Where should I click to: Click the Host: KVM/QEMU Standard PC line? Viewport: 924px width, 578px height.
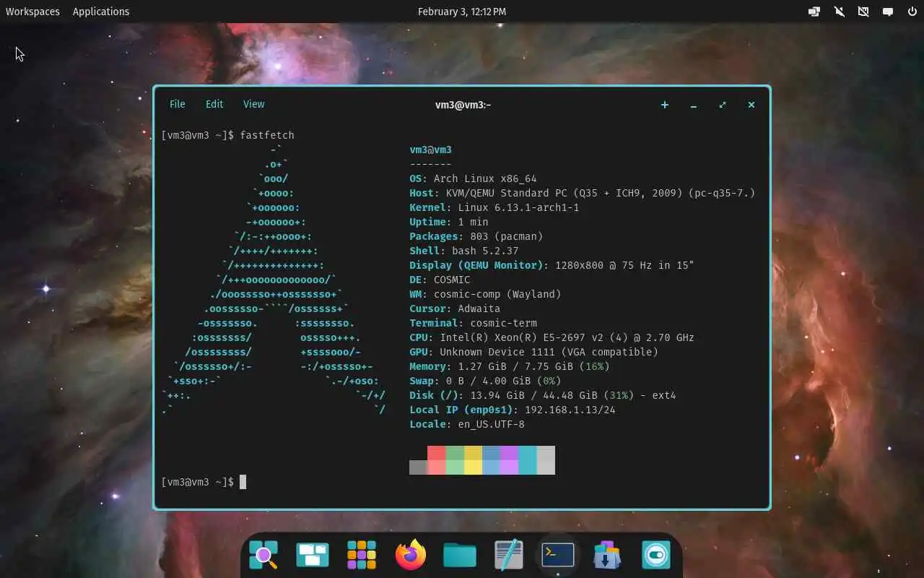583,193
